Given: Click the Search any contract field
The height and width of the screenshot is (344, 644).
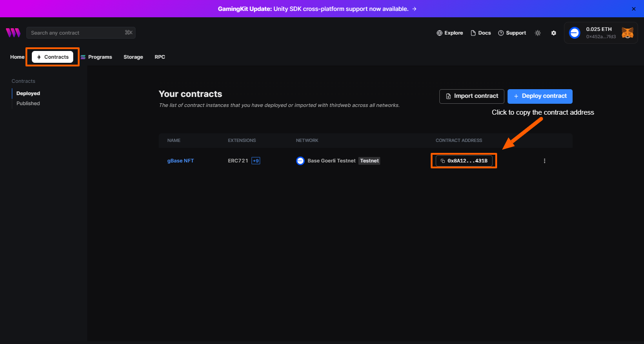Looking at the screenshot, I should [x=81, y=33].
